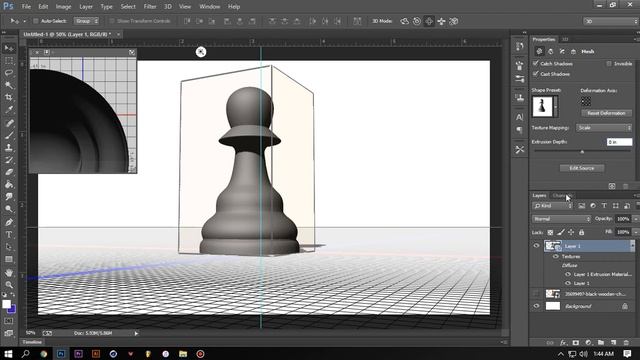Open the Deform properties icon

(551, 51)
